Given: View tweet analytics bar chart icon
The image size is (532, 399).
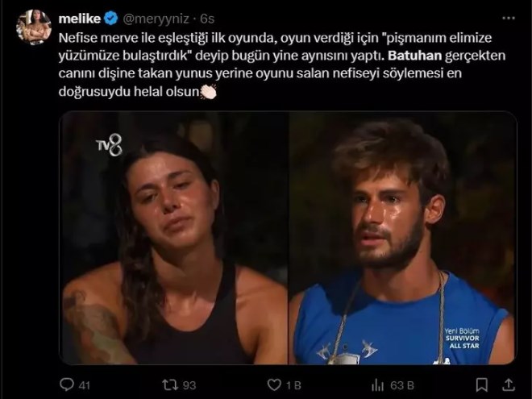Looking at the screenshot, I should point(377,385).
